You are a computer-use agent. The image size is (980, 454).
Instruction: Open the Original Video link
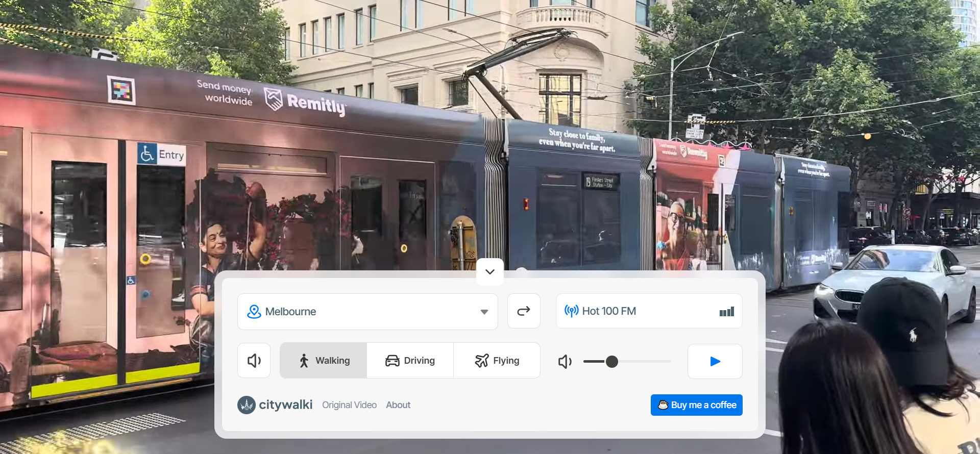pos(349,405)
